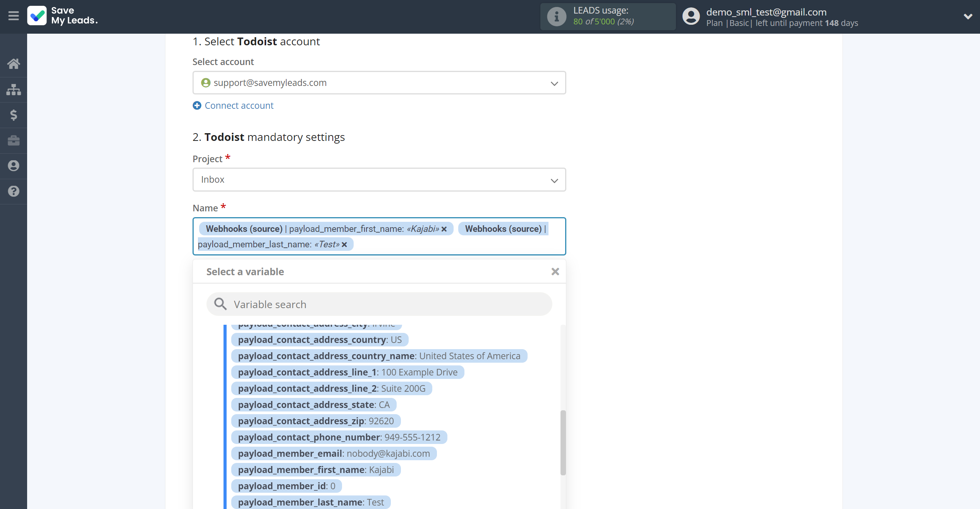Click the Connect account plus icon
Screen dimensions: 980x509
pyautogui.click(x=197, y=105)
